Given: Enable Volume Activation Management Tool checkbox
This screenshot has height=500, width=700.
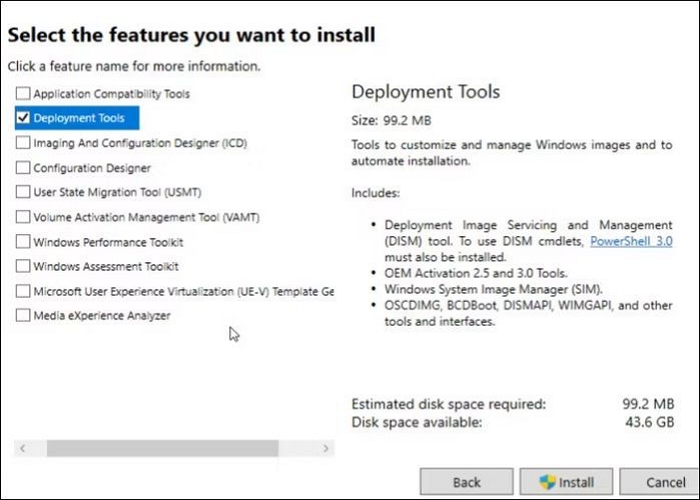Looking at the screenshot, I should click(23, 217).
